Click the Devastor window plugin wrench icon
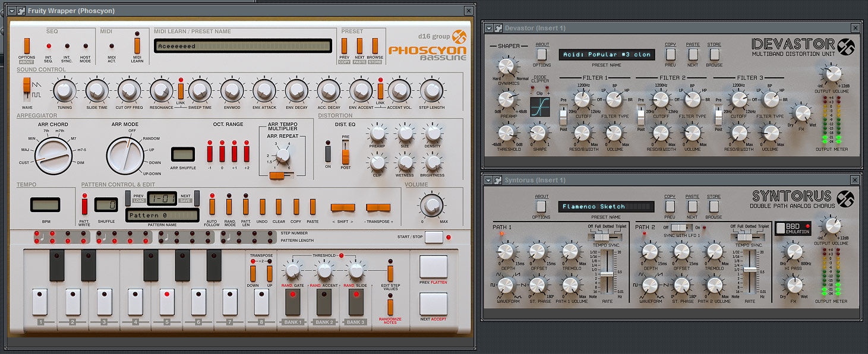The width and height of the screenshot is (868, 354). (498, 28)
